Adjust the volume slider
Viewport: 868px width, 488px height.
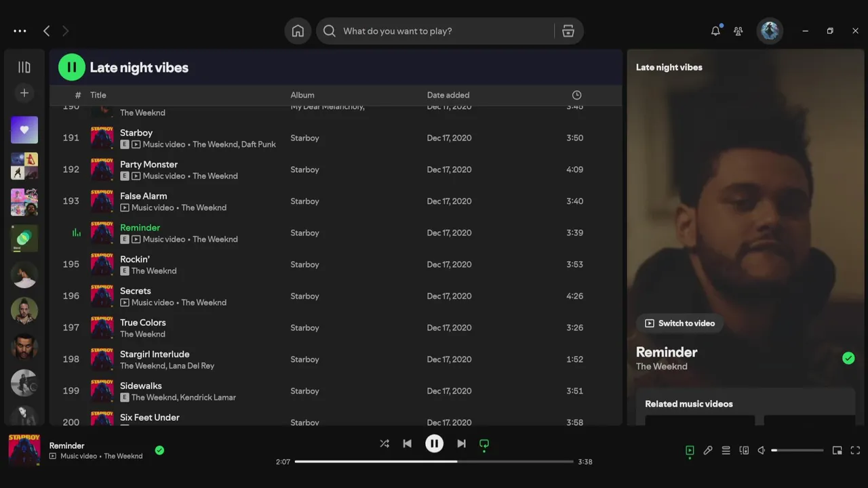click(797, 450)
